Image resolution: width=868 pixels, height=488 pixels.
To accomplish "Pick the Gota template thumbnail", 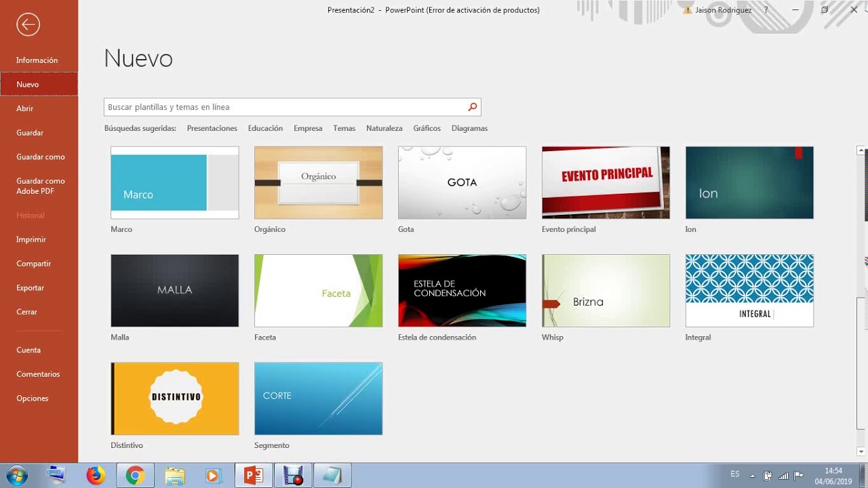I will (462, 182).
